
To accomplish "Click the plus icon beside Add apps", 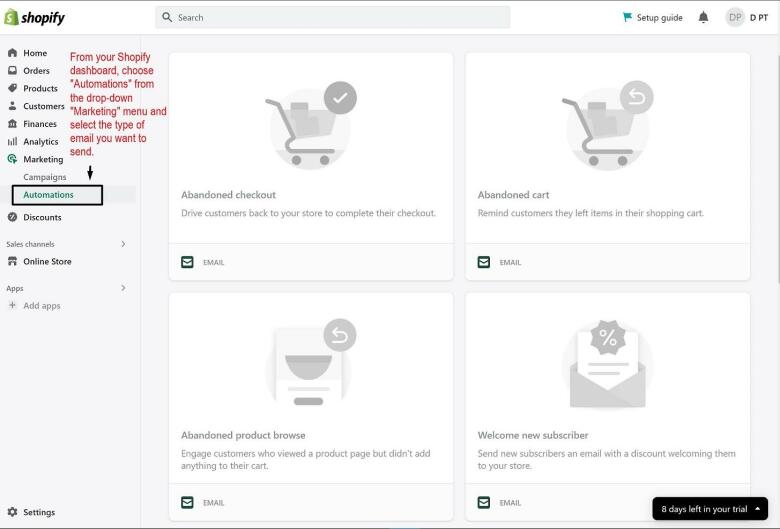I will point(12,305).
